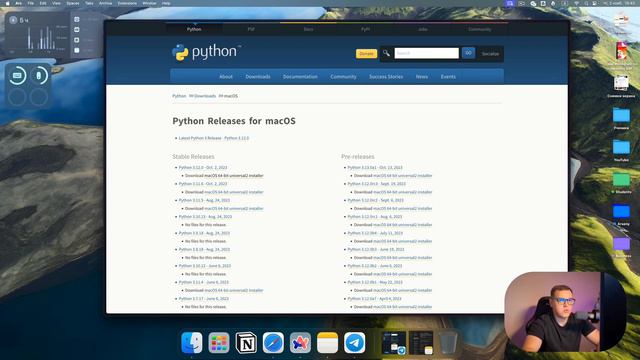The image size is (640, 360).
Task: Open Python 3.13.0a1 - Oct. 13, 2023 pre-release
Action: click(x=375, y=167)
